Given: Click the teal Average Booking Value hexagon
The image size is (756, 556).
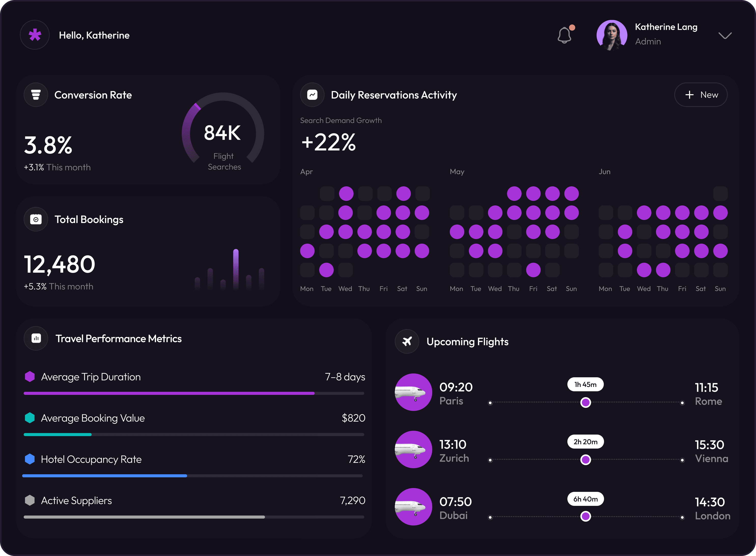Looking at the screenshot, I should tap(30, 418).
